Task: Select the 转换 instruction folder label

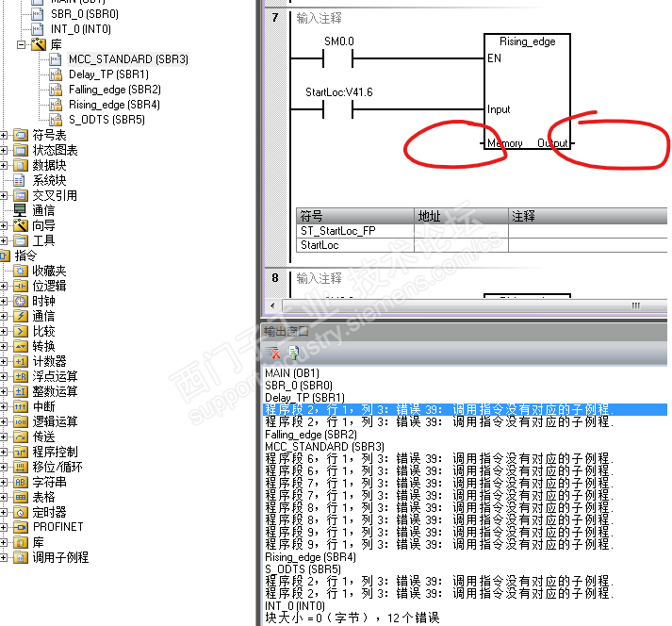Action: pyautogui.click(x=43, y=346)
